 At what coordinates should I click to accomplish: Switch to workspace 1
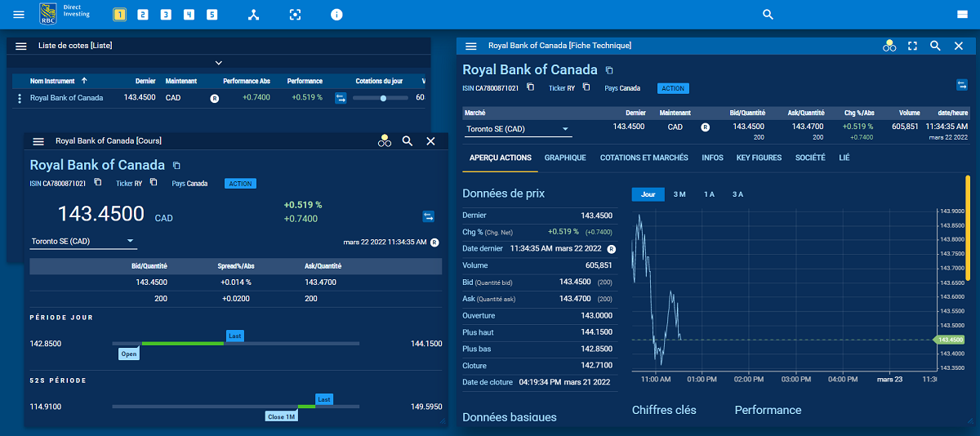[119, 15]
